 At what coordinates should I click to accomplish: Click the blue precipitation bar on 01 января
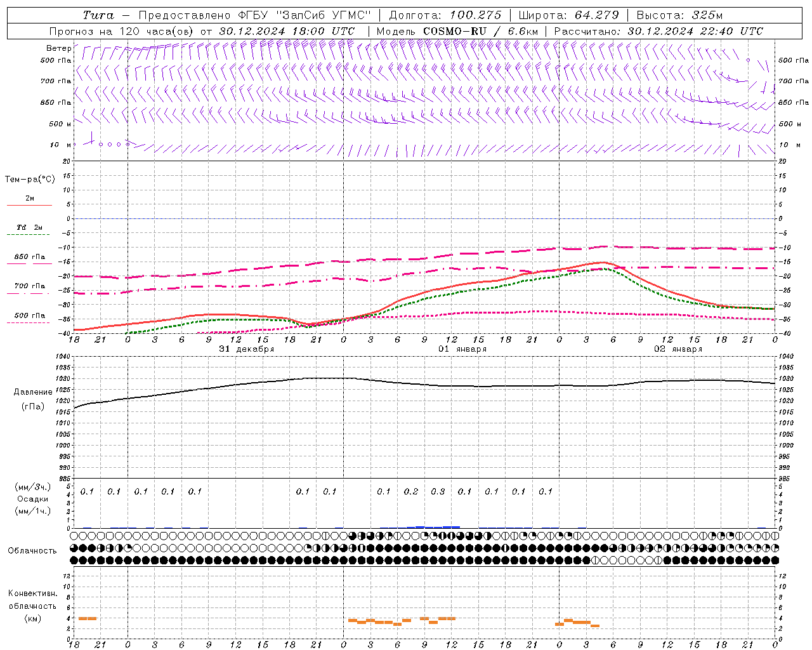pos(433,527)
